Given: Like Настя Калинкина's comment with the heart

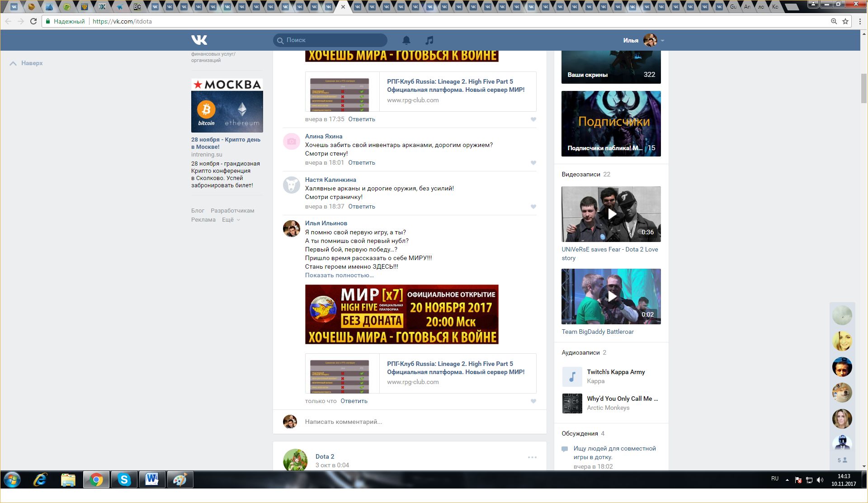Looking at the screenshot, I should (533, 207).
